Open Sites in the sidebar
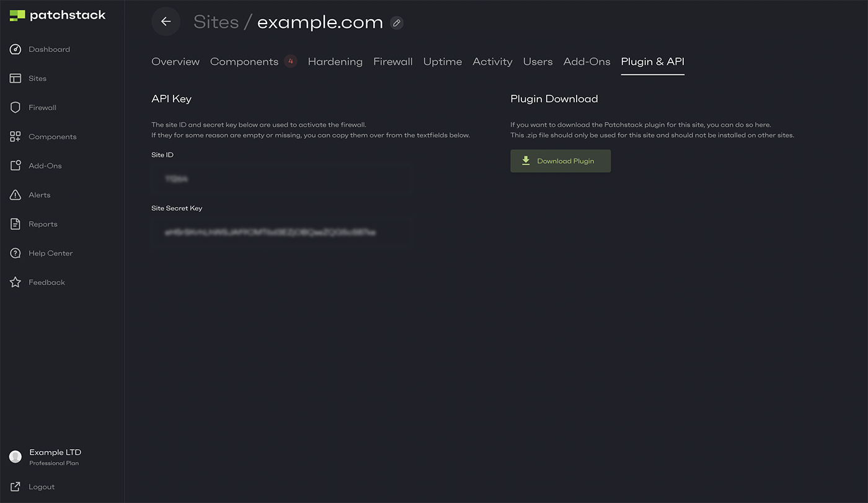 tap(37, 79)
